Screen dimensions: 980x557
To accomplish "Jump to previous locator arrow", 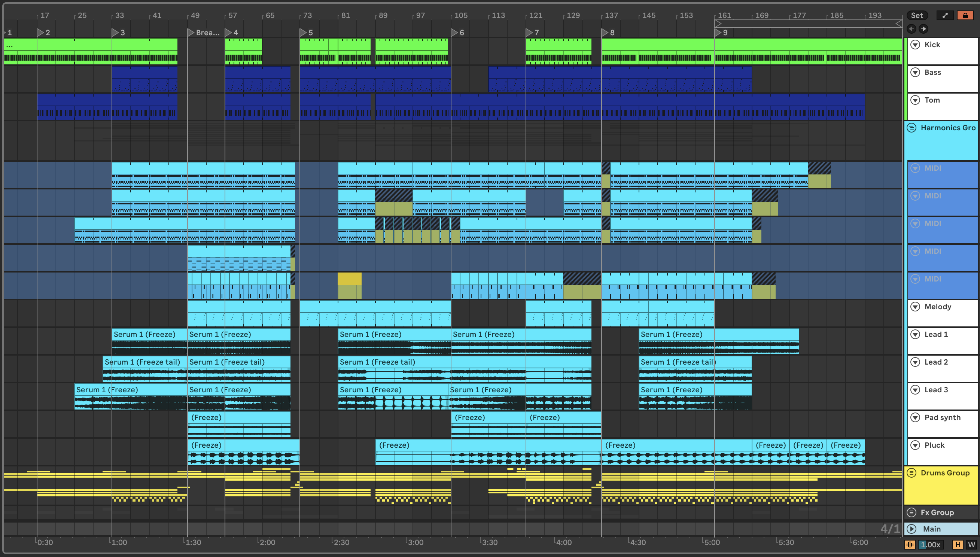I will 911,29.
